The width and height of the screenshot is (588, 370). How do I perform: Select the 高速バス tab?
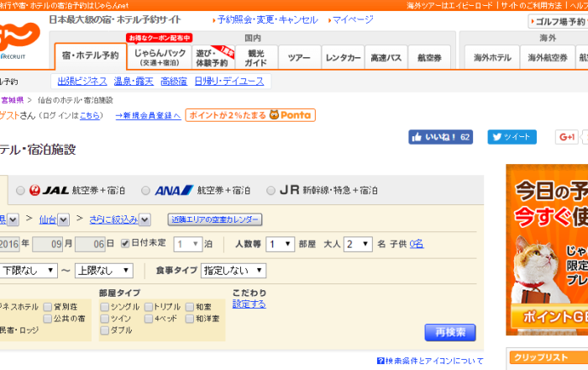tap(386, 57)
